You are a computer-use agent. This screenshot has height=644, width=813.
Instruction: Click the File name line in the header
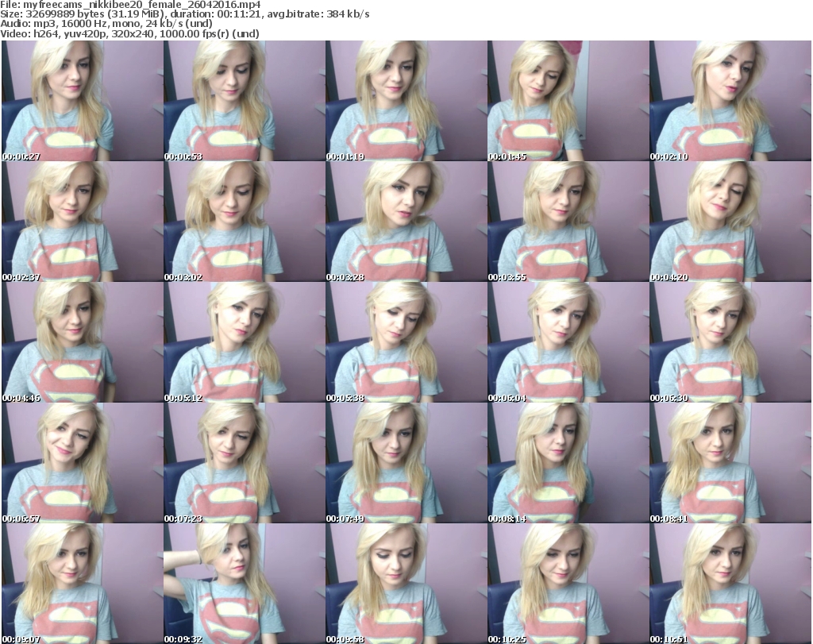pyautogui.click(x=130, y=5)
